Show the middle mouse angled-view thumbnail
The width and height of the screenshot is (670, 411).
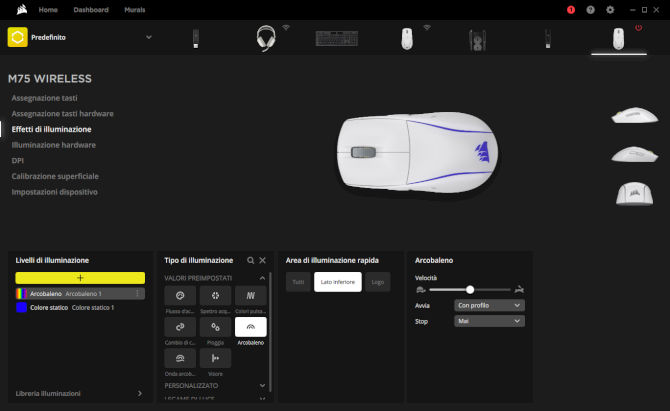coord(635,154)
